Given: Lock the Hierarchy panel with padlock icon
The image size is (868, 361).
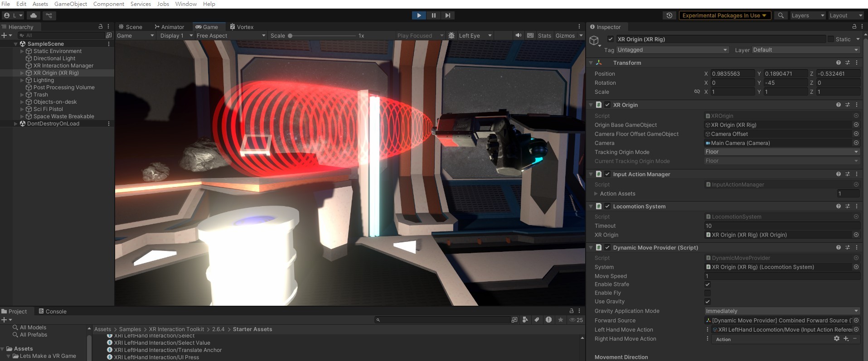Looking at the screenshot, I should 101,27.
